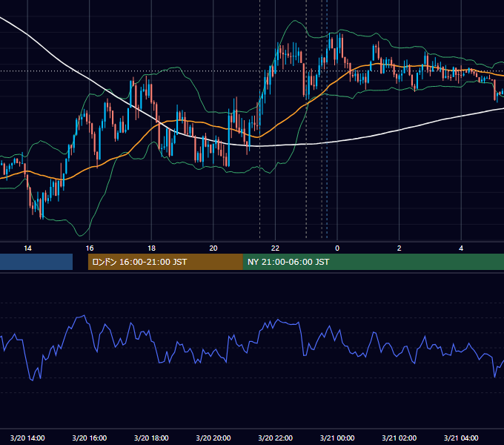Viewport: 504px width, 445px height.
Task: Click the 3/21 04:00 time label
Action: click(461, 438)
